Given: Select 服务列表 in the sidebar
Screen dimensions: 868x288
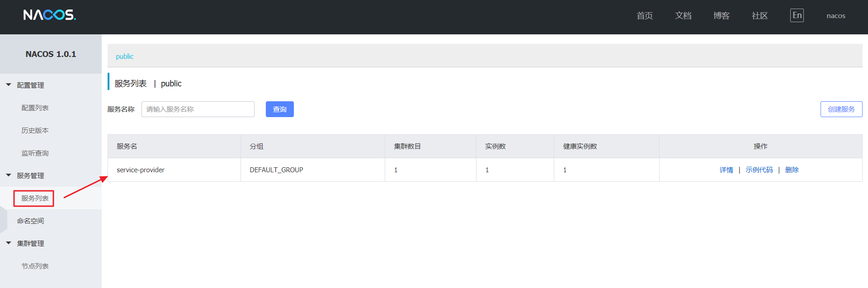Looking at the screenshot, I should pyautogui.click(x=35, y=198).
